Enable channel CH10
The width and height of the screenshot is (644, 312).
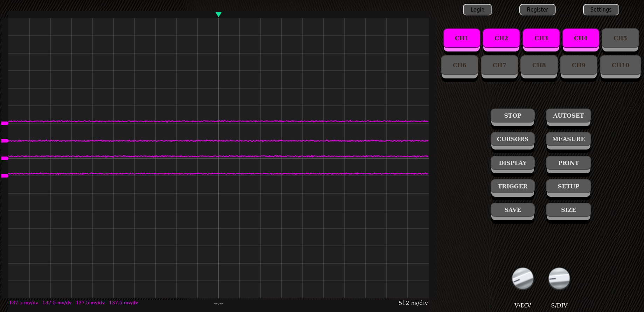[621, 65]
